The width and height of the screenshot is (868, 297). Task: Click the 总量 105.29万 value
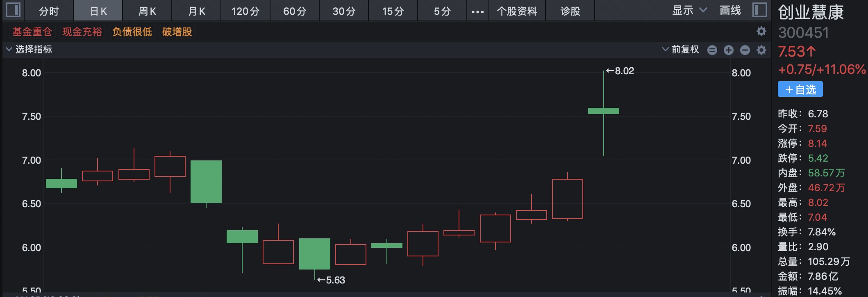click(x=829, y=261)
